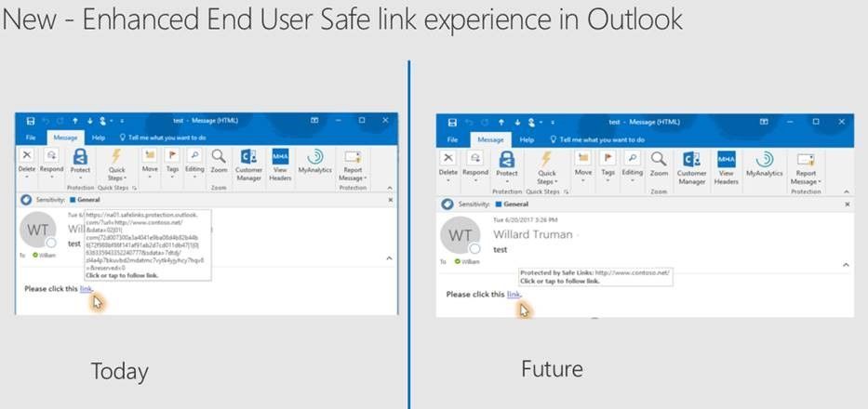The image size is (868, 409).
Task: Click Tell me what you want to do in Future window
Action: (596, 139)
